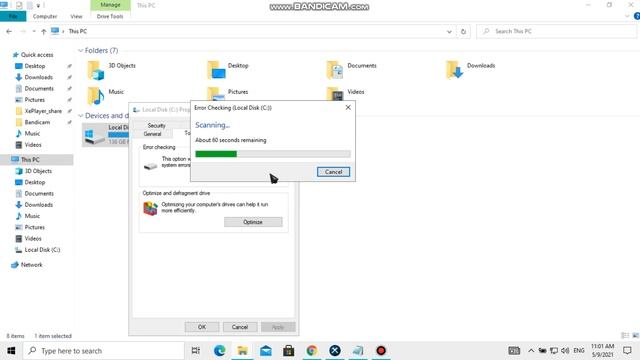Viewport: 640px width, 360px height.
Task: Open Bandicam recorder from the taskbar
Action: (x=381, y=351)
